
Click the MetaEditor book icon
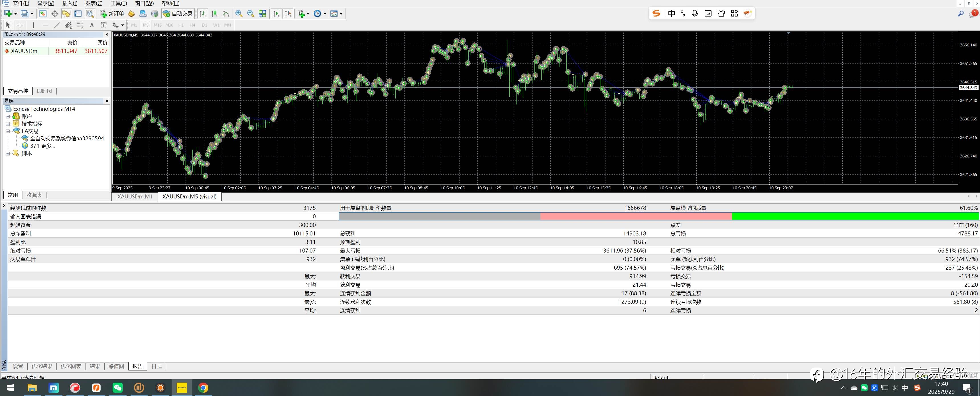[131, 14]
